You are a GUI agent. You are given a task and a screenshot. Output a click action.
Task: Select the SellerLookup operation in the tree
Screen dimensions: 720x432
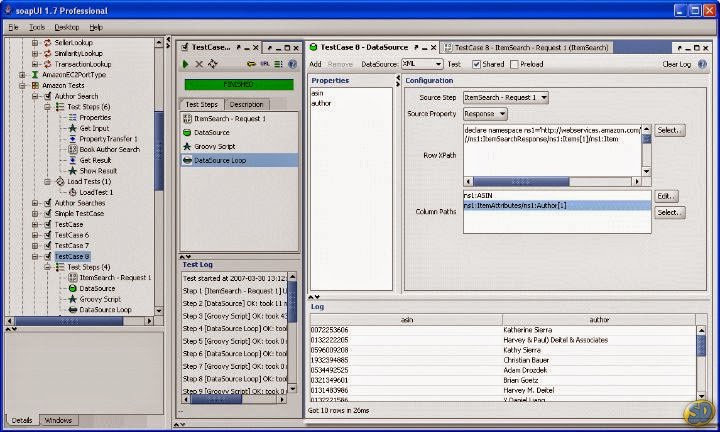[73, 43]
